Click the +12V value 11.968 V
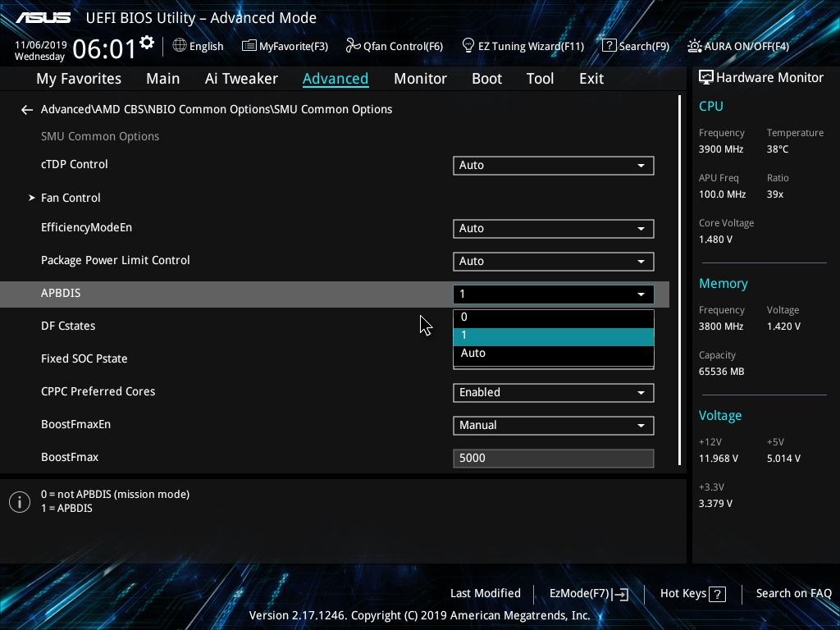Image resolution: width=840 pixels, height=630 pixels. pyautogui.click(x=719, y=459)
